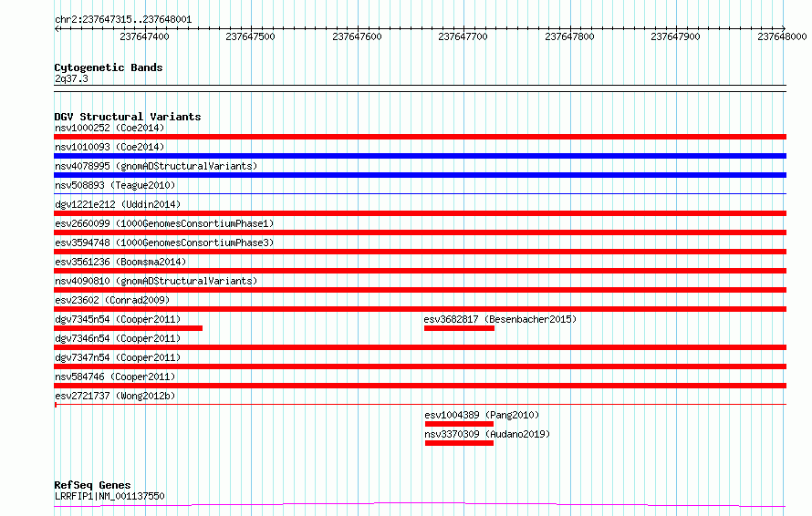Click ruler position 237647800
Screen dimensions: 812x516
[x=569, y=36]
